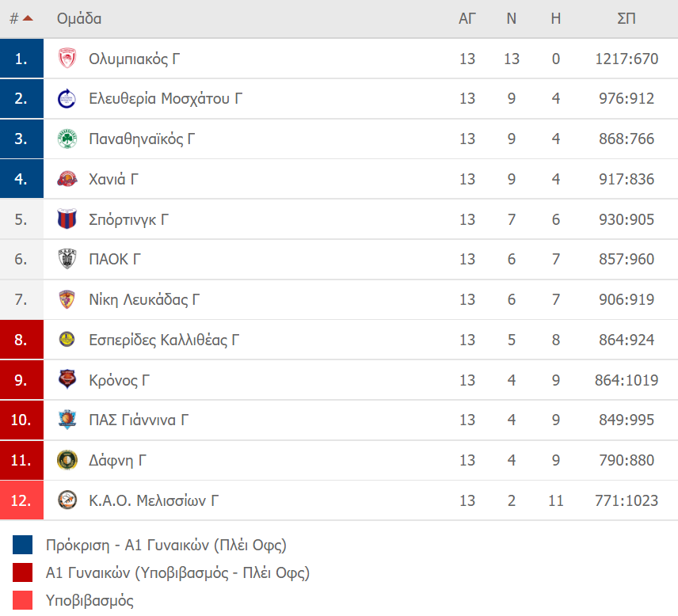
Task: Click the light red Υποβιβασμός legend square
Action: pos(22,600)
